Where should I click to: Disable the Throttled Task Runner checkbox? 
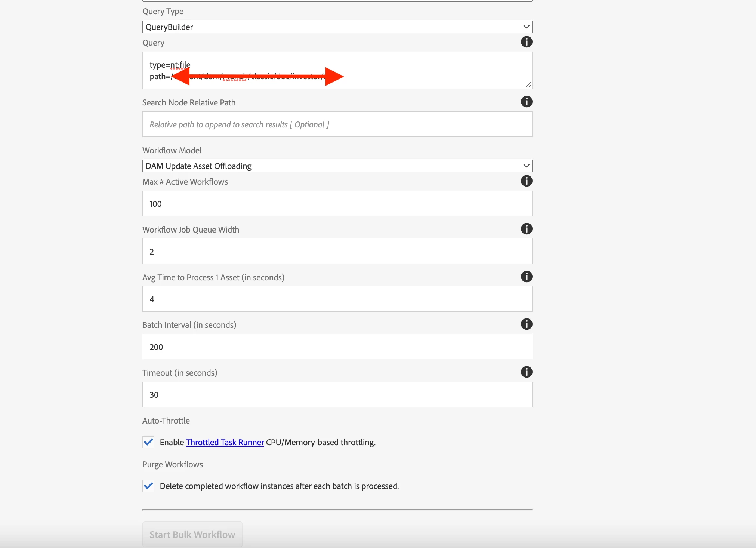pyautogui.click(x=148, y=442)
